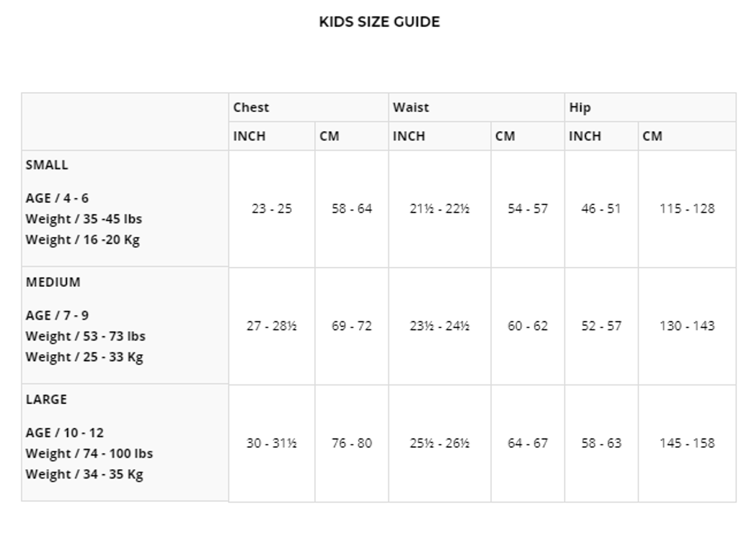Click the SMALL size row label
Image resolution: width=756 pixels, height=553 pixels.
(x=47, y=165)
